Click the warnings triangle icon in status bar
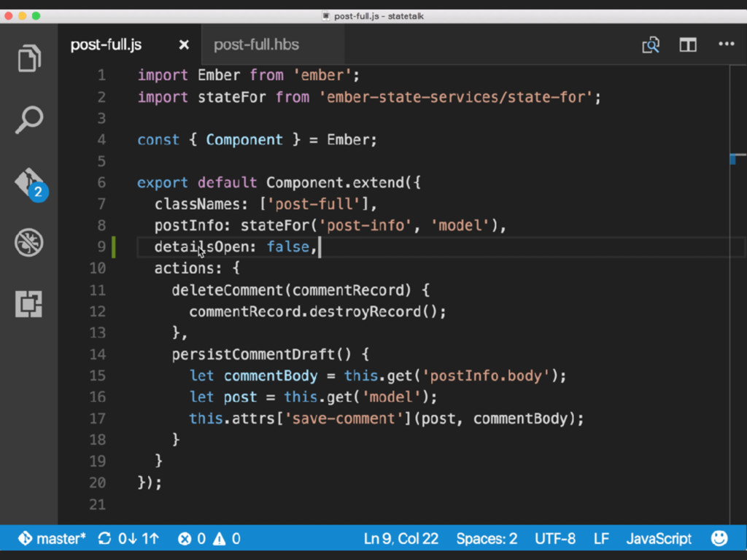 point(219,539)
